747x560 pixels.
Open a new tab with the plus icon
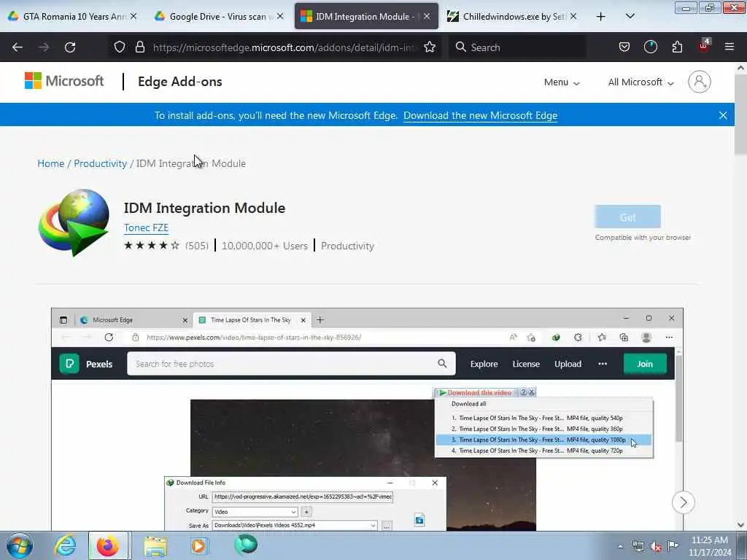click(601, 17)
